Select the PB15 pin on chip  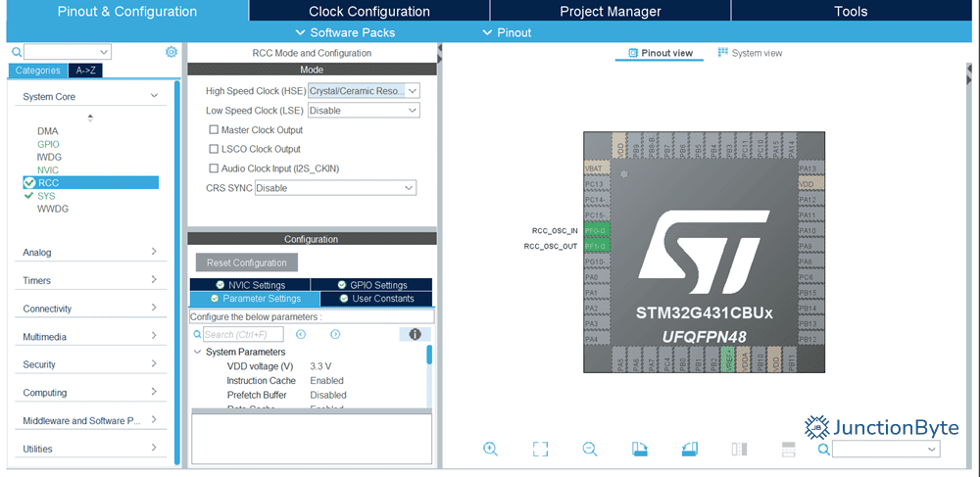(x=811, y=292)
